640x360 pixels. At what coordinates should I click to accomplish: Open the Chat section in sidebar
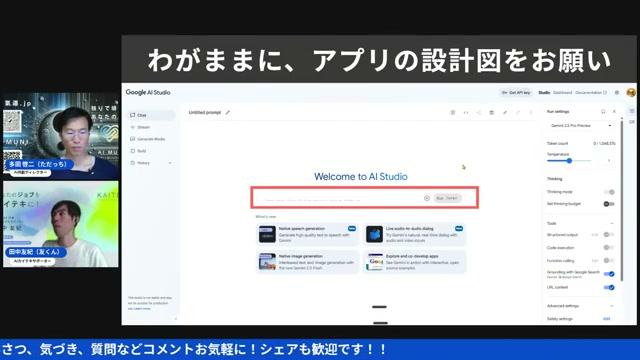151,115
